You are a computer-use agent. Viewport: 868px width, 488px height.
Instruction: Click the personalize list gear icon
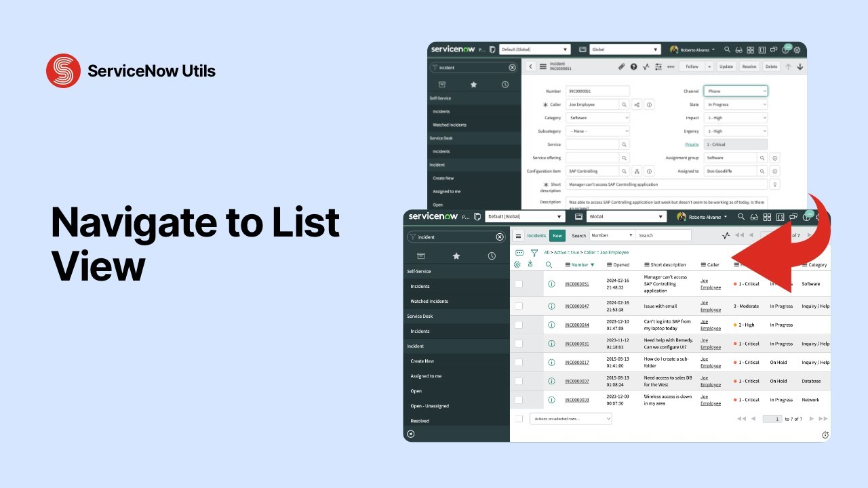pyautogui.click(x=517, y=264)
